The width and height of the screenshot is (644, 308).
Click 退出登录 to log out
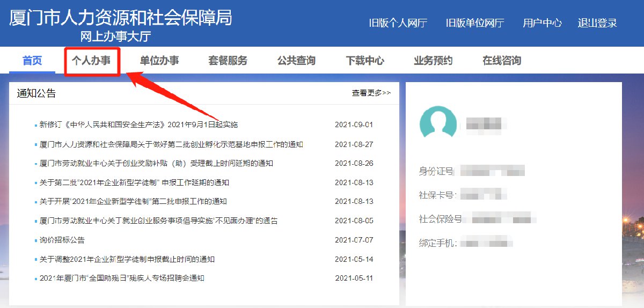pos(597,23)
